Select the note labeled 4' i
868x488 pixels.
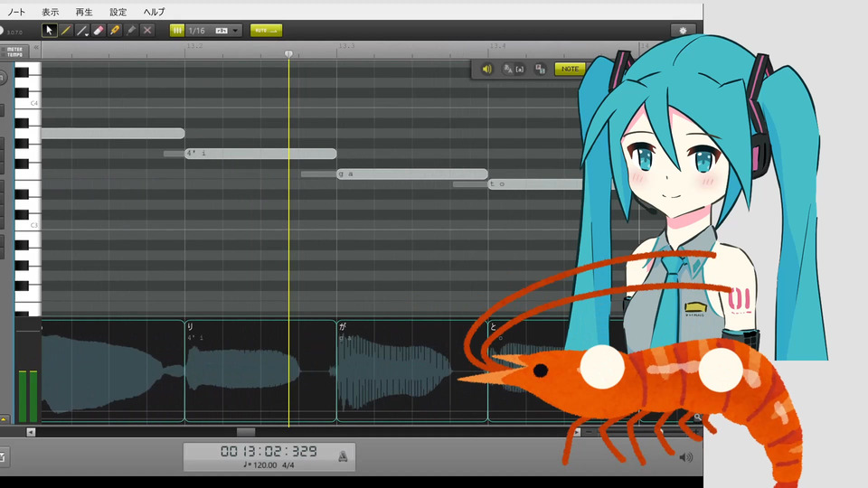click(x=260, y=154)
